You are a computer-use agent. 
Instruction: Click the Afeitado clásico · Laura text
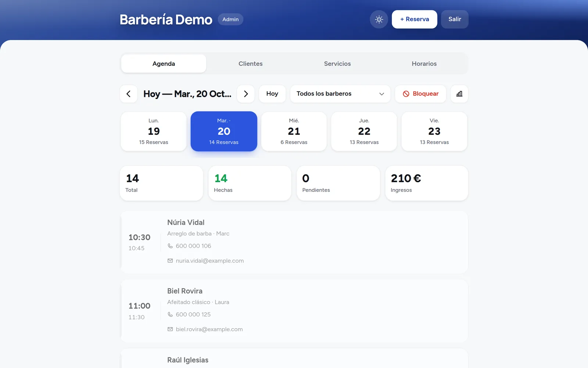point(198,302)
